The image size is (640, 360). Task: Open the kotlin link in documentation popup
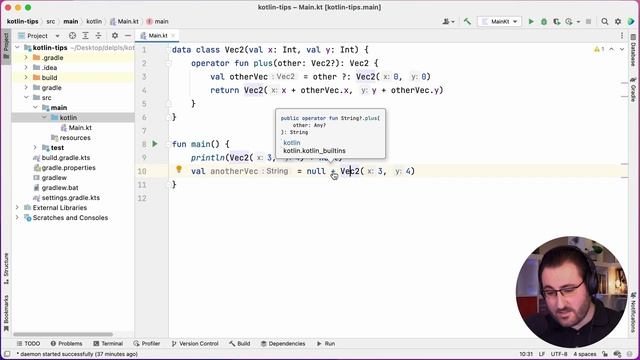coord(292,143)
